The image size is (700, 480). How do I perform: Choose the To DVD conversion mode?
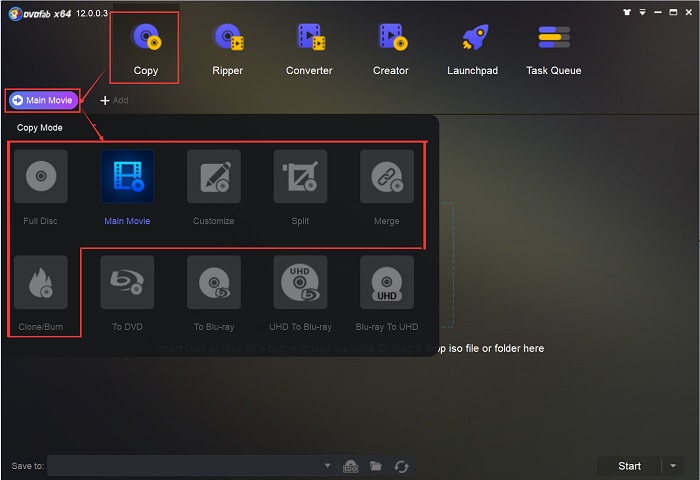point(127,283)
